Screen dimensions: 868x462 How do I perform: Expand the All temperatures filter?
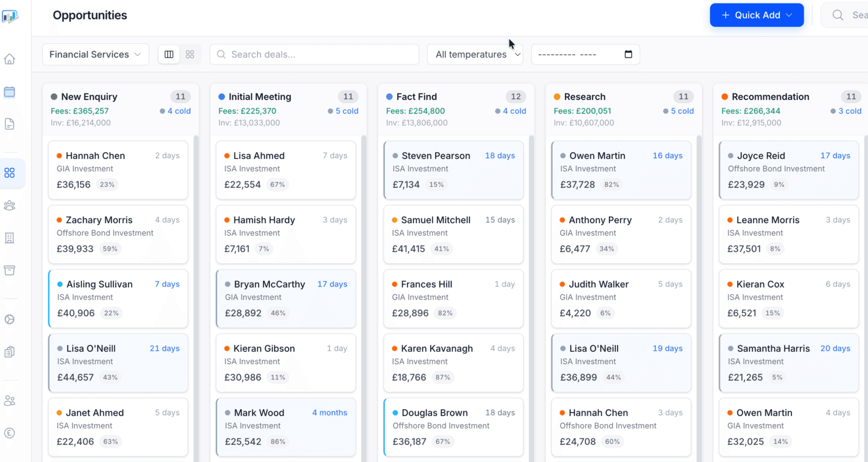475,54
